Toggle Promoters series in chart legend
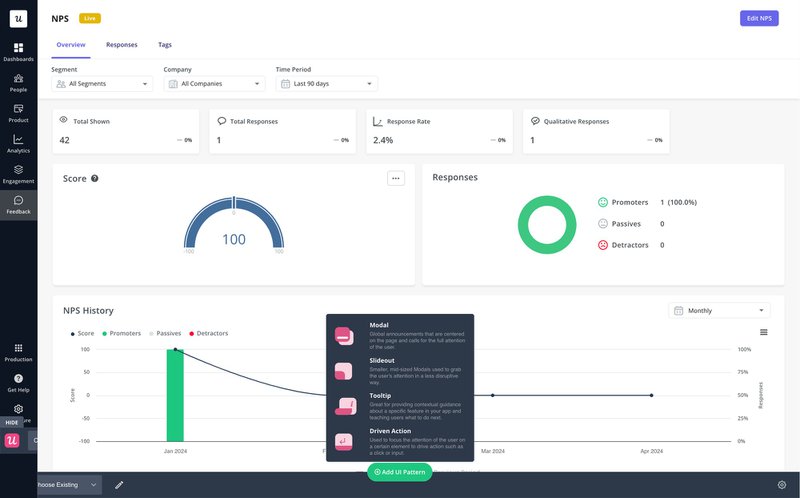Image resolution: width=800 pixels, height=498 pixels. click(121, 333)
